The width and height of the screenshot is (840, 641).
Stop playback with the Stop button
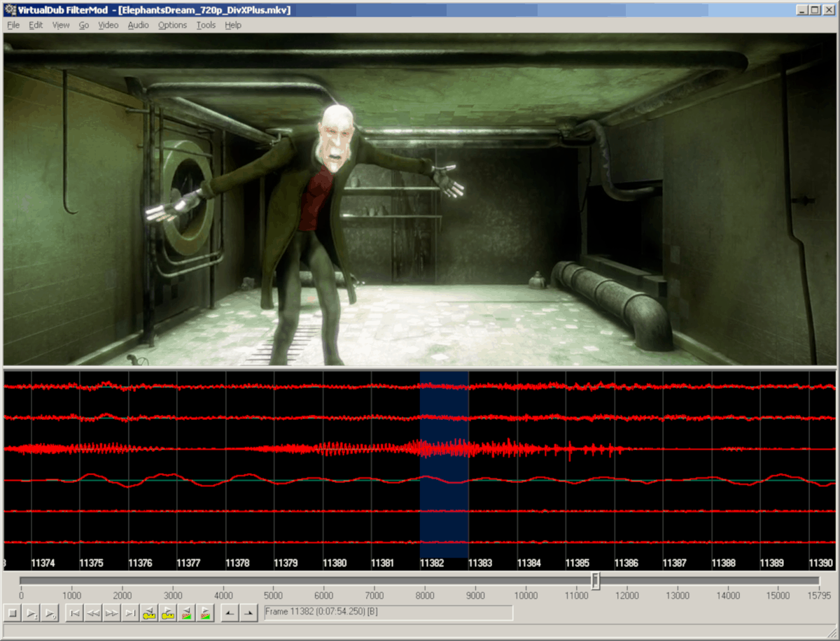pos(13,614)
